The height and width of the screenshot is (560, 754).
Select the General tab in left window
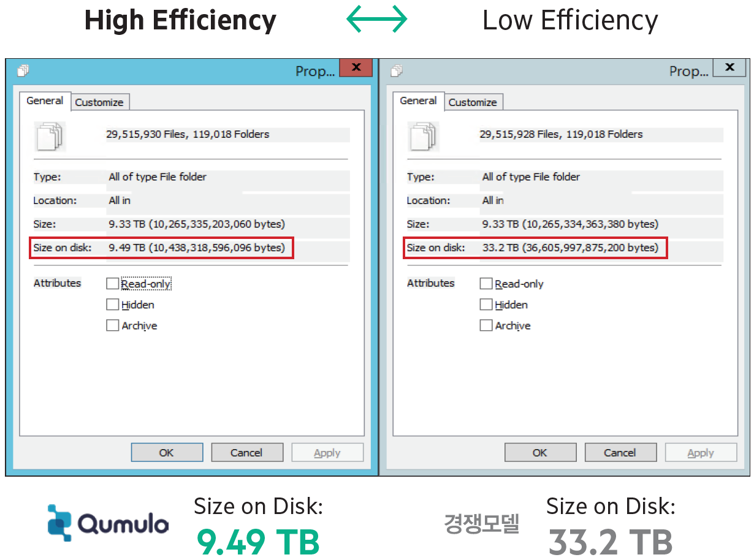pos(45,101)
